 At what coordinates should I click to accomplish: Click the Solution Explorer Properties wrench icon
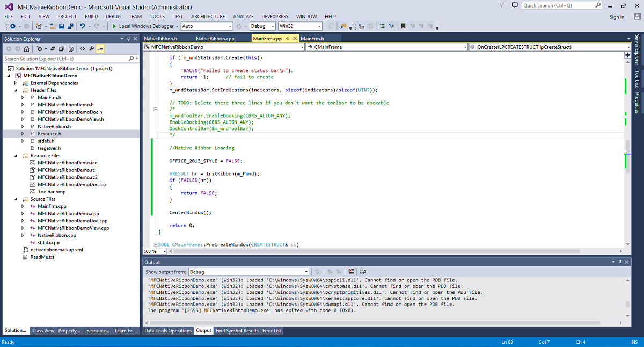(92, 48)
